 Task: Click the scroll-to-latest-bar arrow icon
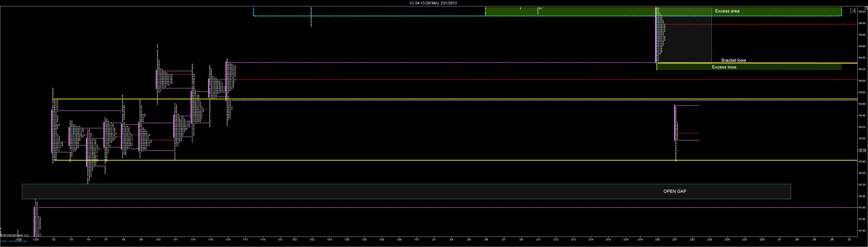853,11
